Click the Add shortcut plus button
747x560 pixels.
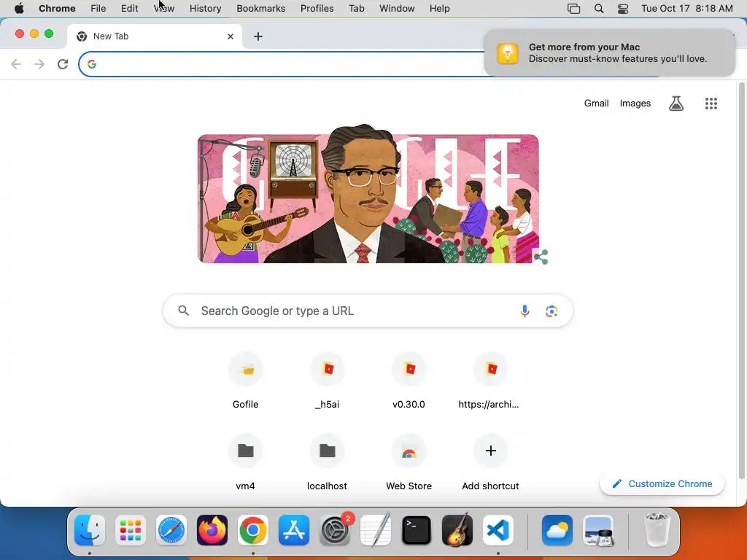tap(491, 451)
